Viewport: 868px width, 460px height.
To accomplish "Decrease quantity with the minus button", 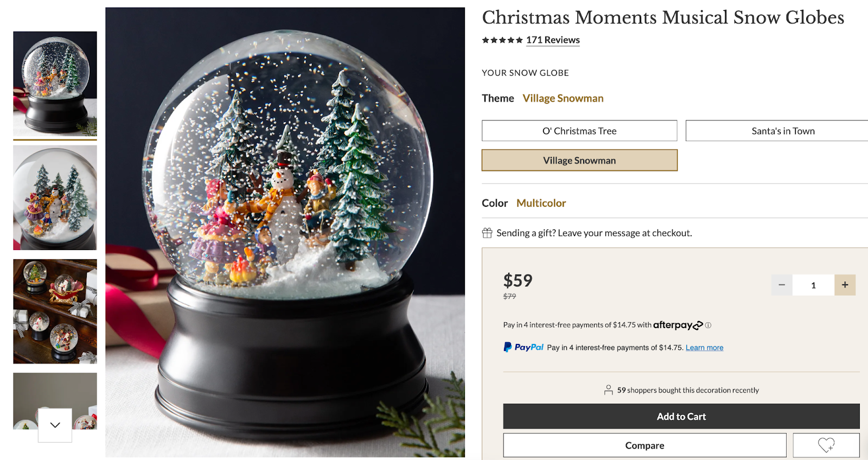I will pos(781,284).
